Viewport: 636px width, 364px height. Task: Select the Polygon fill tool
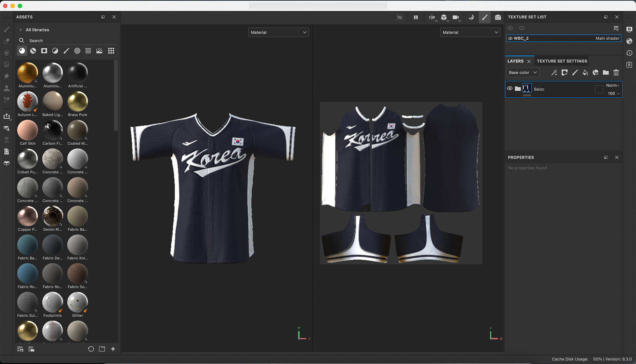[x=7, y=65]
